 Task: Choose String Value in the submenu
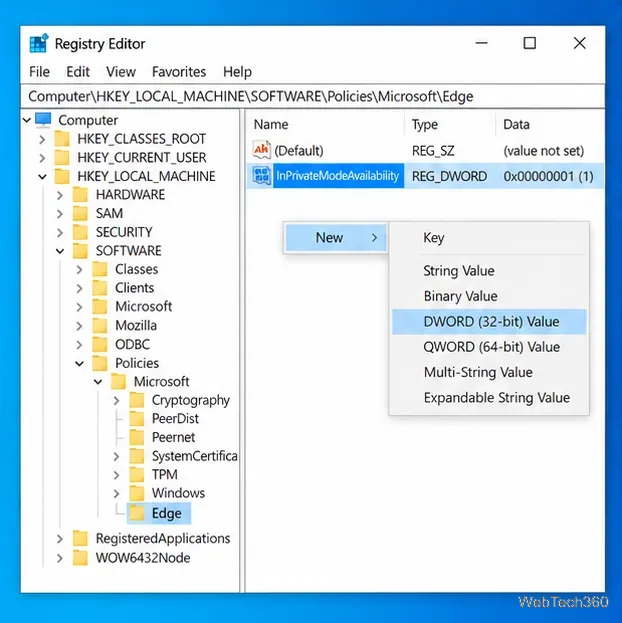(x=489, y=271)
